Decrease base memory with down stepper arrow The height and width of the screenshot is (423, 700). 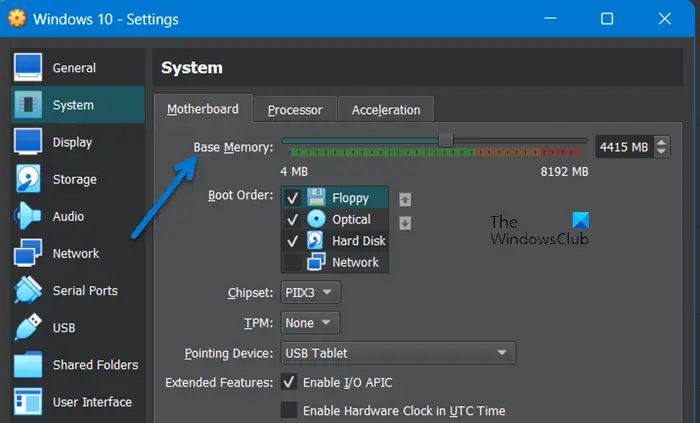click(662, 152)
